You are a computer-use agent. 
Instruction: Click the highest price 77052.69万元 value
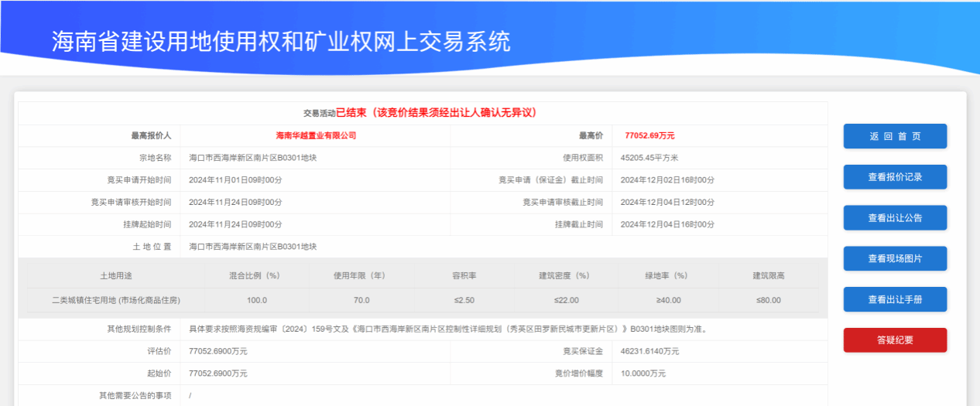click(x=649, y=135)
